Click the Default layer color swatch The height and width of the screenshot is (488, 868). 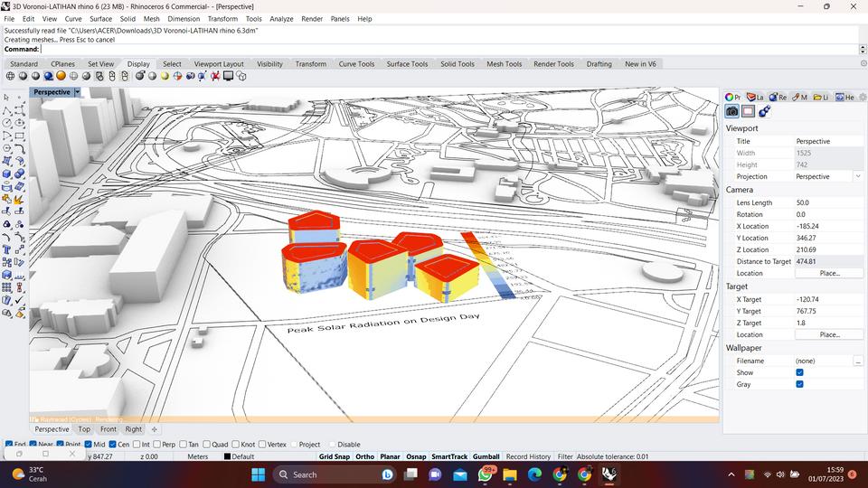tap(227, 457)
